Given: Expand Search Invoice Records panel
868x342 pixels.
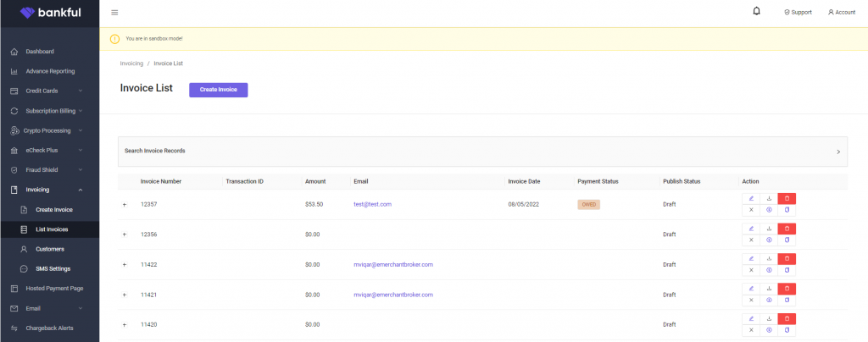Looking at the screenshot, I should [x=482, y=152].
